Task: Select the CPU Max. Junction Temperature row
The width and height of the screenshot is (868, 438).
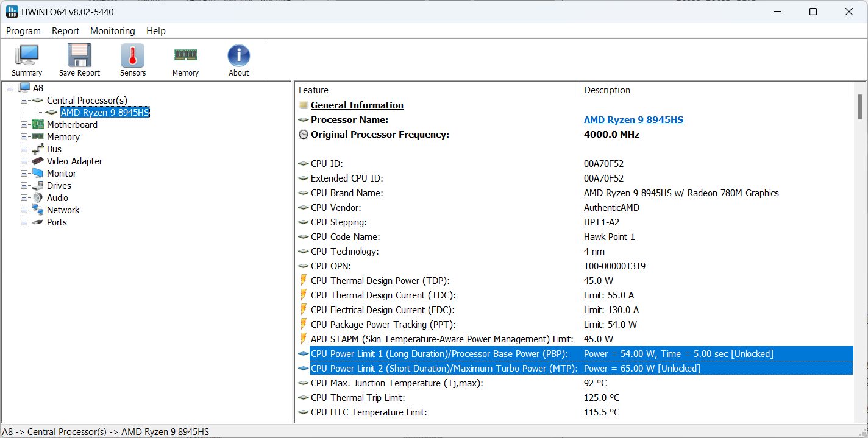Action: [x=575, y=383]
